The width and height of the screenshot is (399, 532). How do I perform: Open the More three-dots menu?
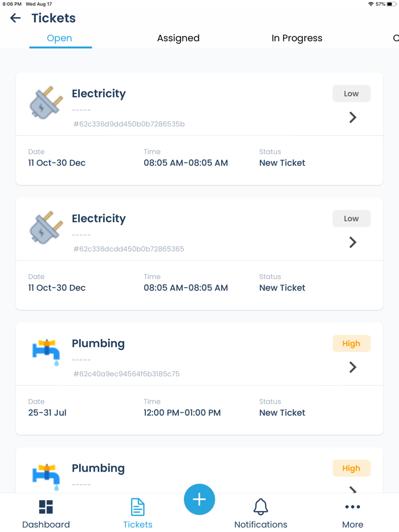(352, 507)
